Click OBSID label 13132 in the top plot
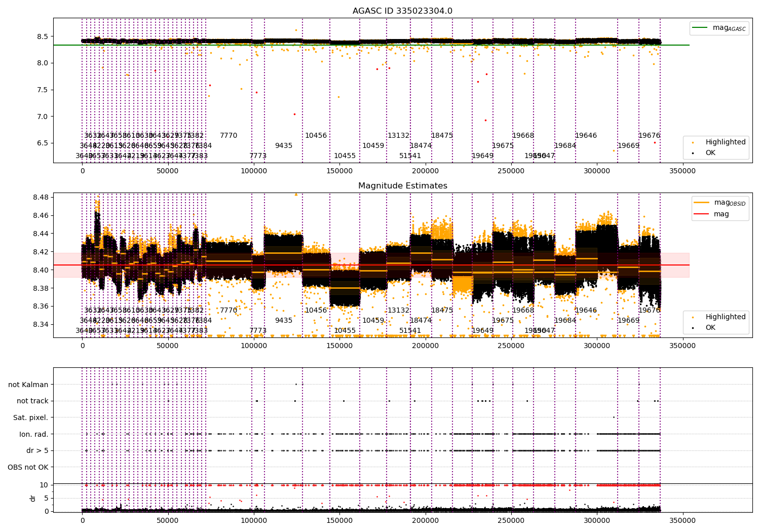The height and width of the screenshot is (532, 760). [x=399, y=136]
